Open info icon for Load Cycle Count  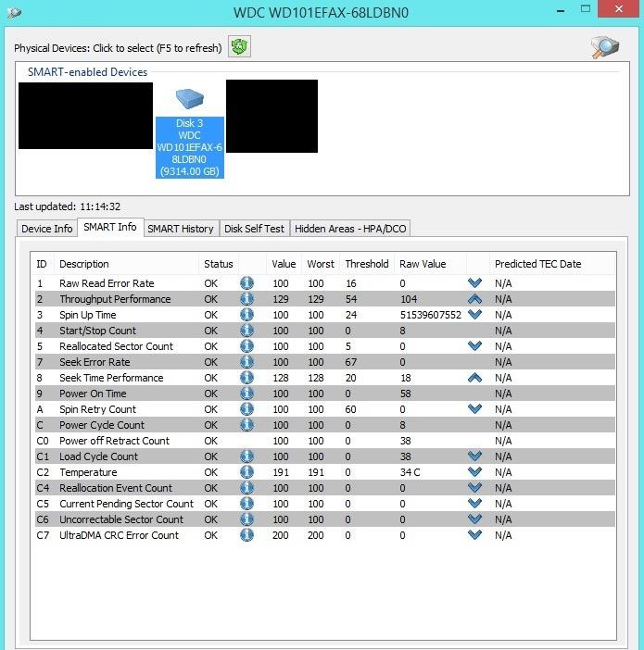click(x=246, y=456)
